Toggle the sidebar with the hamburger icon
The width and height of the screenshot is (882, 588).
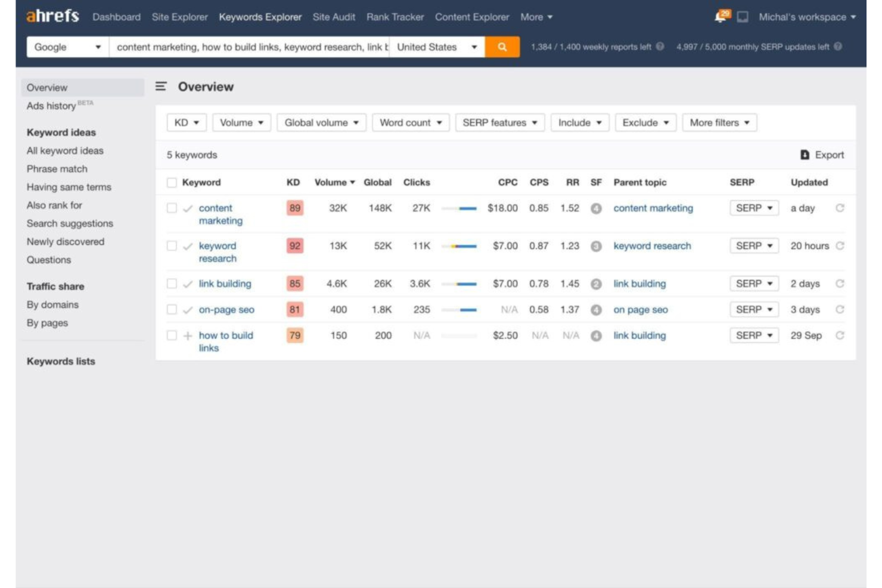[161, 86]
